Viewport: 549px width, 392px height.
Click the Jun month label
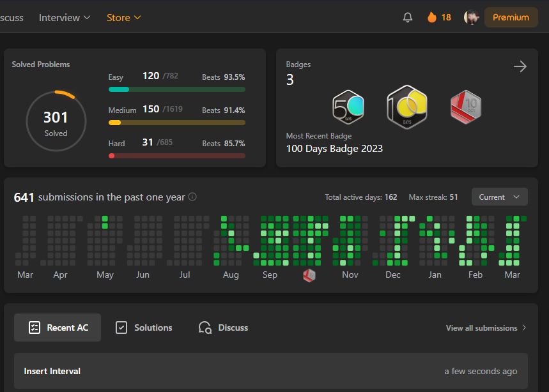[x=143, y=275]
